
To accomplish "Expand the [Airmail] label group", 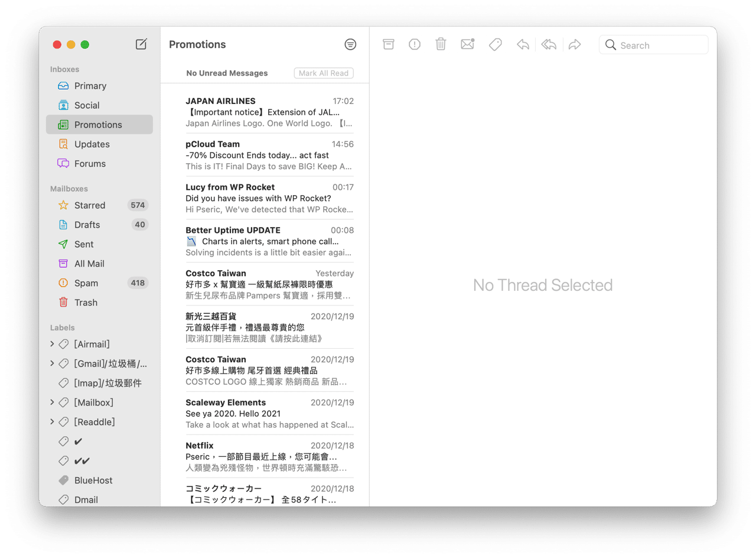I will point(52,344).
